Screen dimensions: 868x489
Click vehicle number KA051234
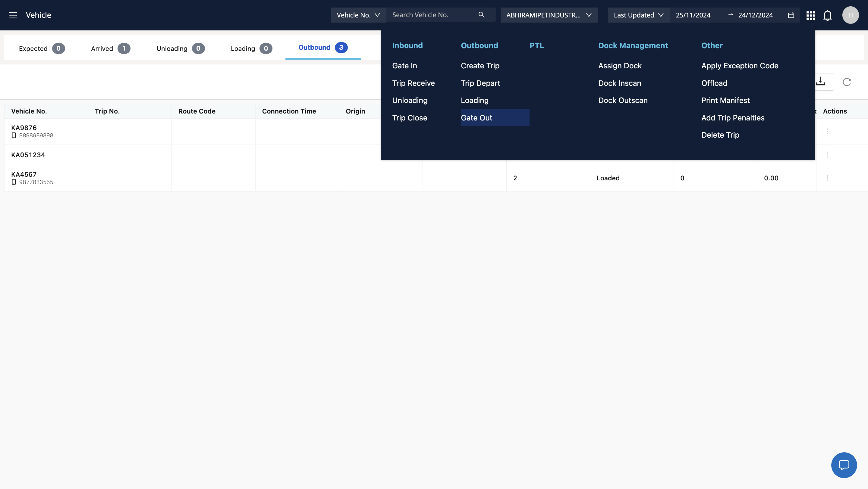(28, 155)
